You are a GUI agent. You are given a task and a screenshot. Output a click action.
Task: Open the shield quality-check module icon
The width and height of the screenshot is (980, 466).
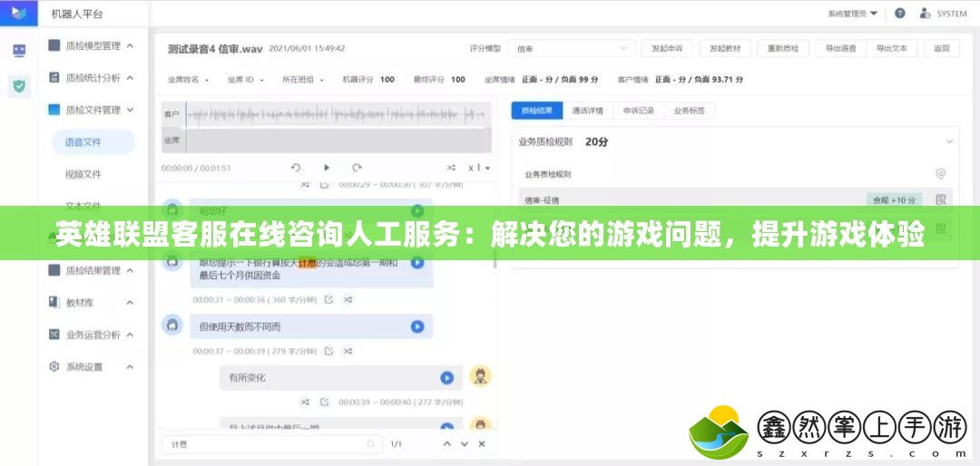pos(19,86)
